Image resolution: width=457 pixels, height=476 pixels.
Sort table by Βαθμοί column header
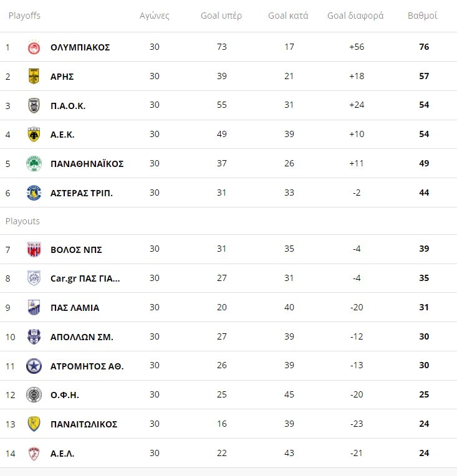(422, 16)
